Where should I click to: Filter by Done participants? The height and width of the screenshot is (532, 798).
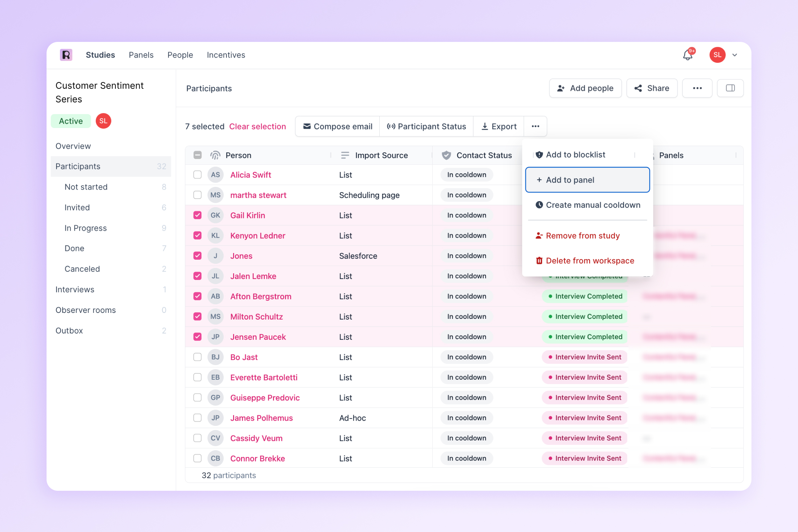tap(111, 248)
